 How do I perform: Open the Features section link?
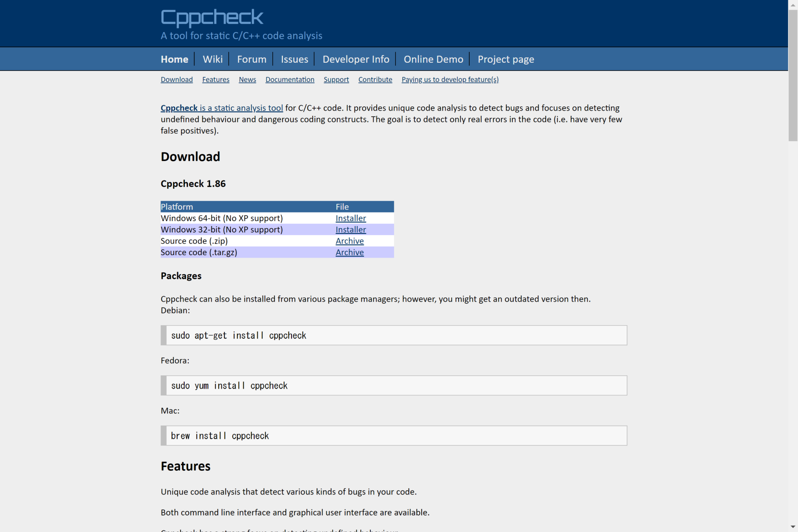pyautogui.click(x=215, y=79)
